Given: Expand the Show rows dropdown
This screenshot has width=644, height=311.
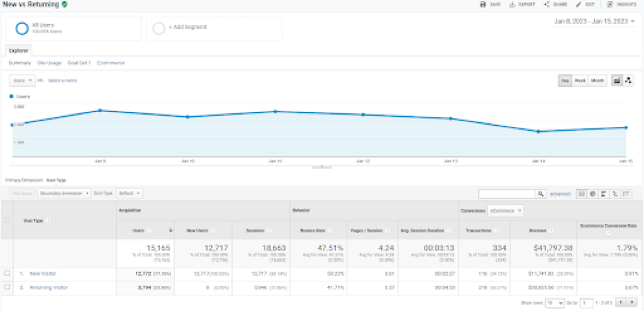Looking at the screenshot, I should (x=554, y=303).
